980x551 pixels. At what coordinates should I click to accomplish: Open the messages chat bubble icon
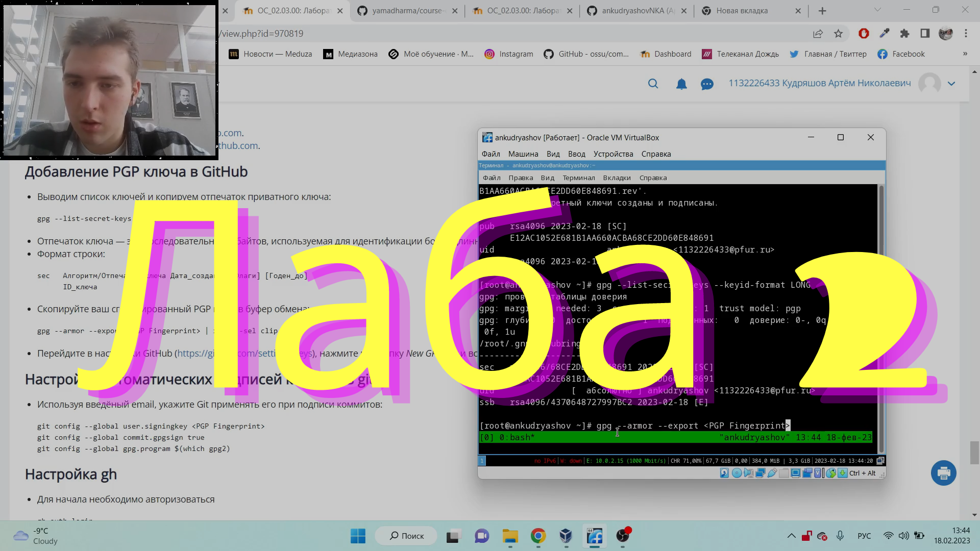pyautogui.click(x=707, y=84)
